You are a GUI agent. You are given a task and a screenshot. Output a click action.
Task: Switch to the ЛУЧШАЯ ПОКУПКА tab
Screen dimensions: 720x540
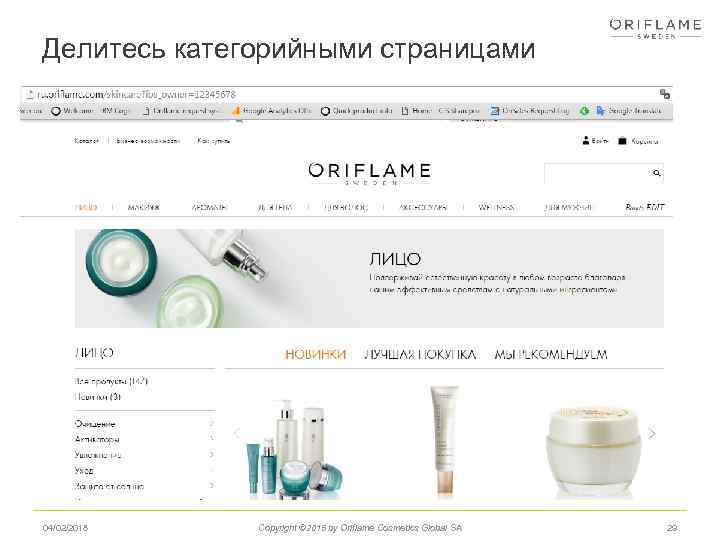tap(420, 354)
